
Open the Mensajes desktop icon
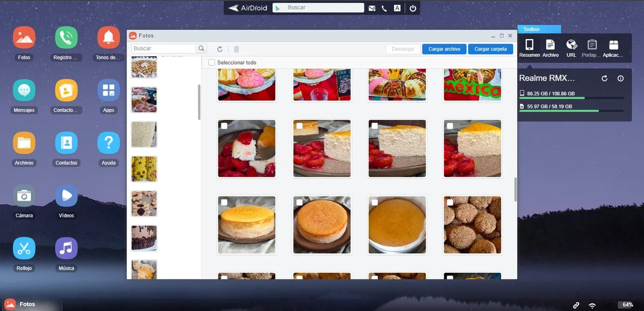pyautogui.click(x=24, y=90)
